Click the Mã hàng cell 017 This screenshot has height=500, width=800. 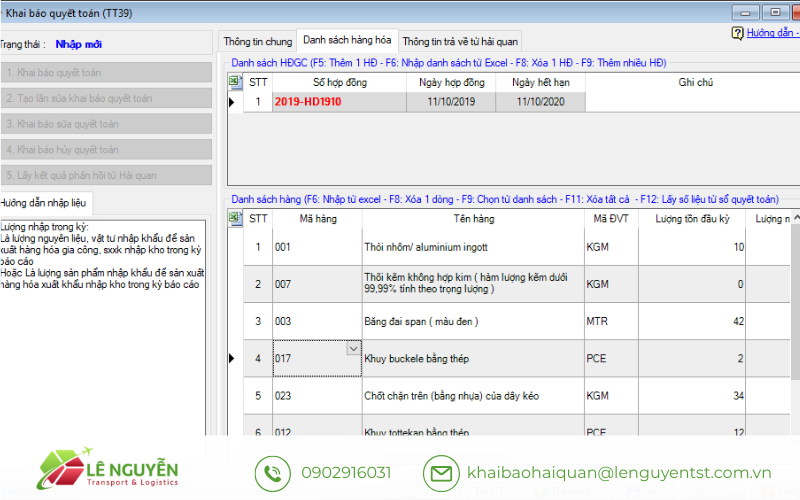point(317,358)
